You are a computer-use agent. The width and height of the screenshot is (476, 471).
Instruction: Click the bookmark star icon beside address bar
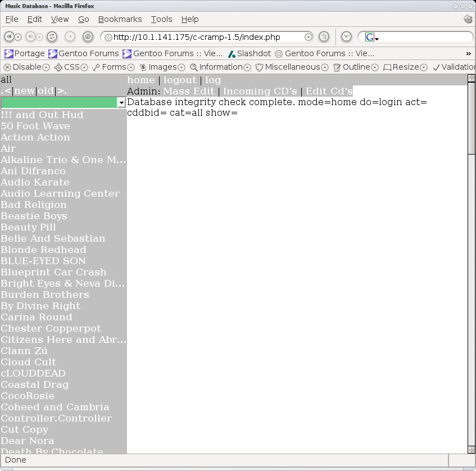point(324,37)
